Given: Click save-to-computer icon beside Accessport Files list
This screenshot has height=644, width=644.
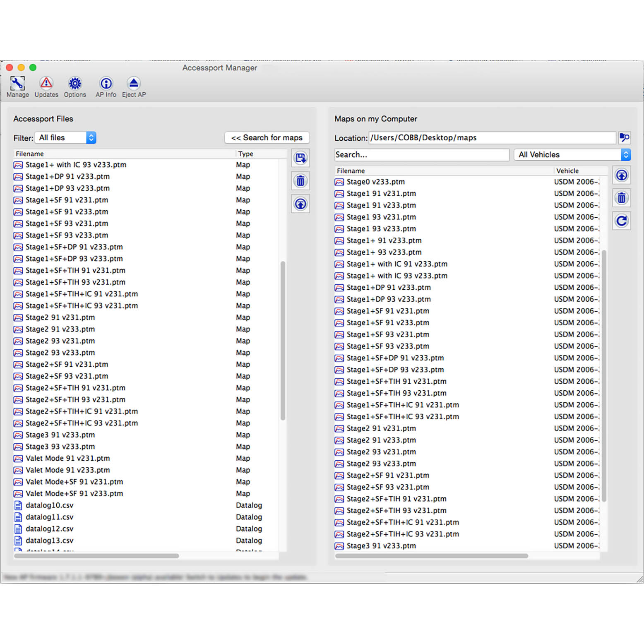Looking at the screenshot, I should 300,158.
